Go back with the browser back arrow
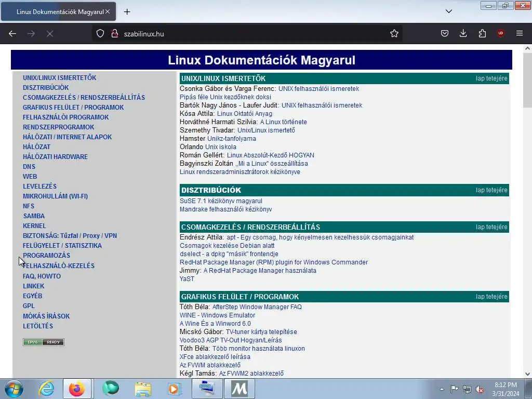Image resolution: width=532 pixels, height=399 pixels. point(12,34)
